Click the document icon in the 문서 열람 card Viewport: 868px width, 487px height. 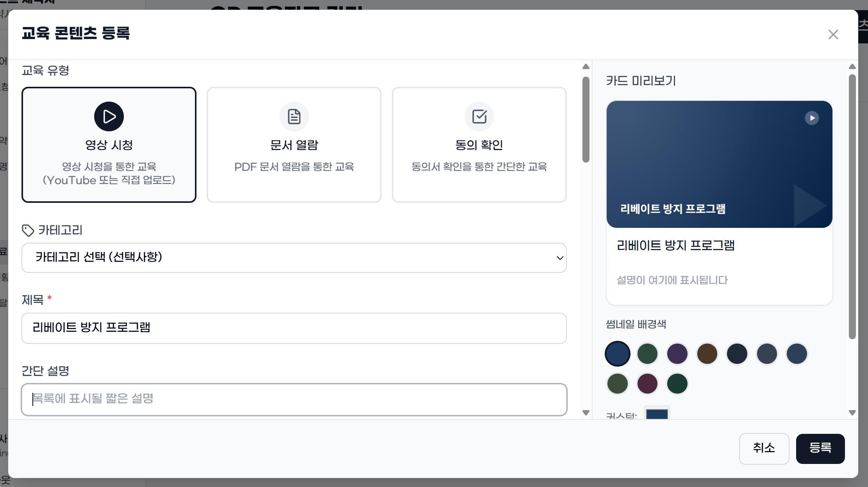(294, 116)
